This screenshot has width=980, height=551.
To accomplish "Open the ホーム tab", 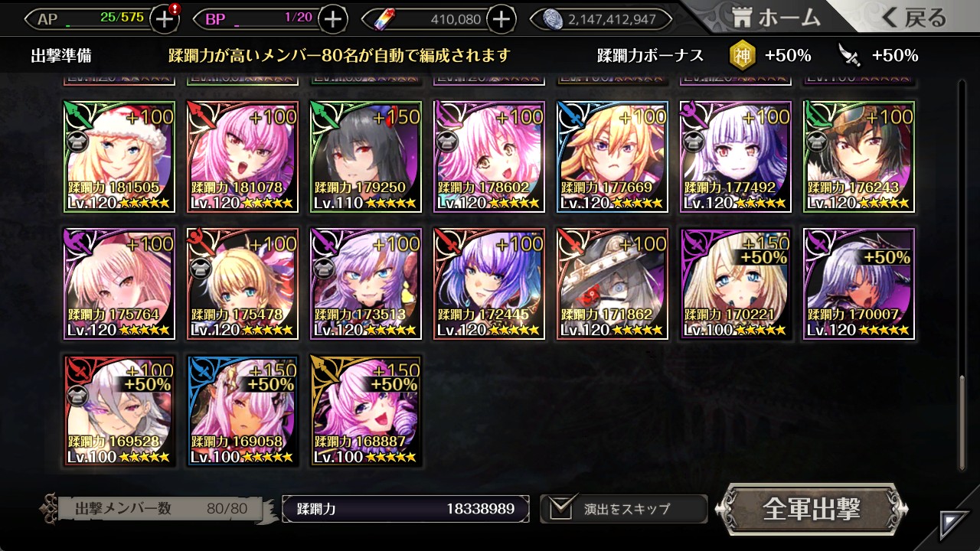I will (x=776, y=18).
